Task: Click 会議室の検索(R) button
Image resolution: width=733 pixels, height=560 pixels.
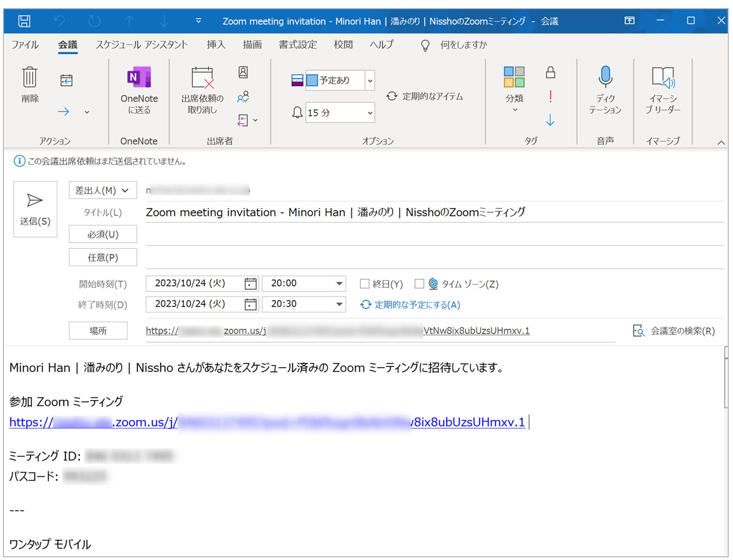Action: (674, 331)
